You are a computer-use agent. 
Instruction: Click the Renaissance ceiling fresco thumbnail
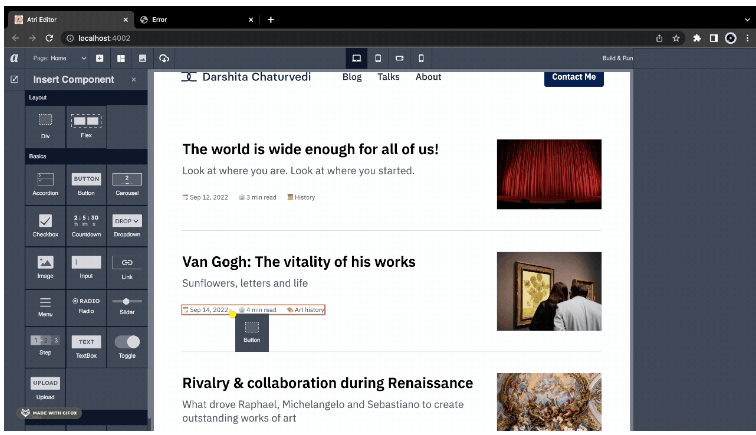tap(549, 402)
